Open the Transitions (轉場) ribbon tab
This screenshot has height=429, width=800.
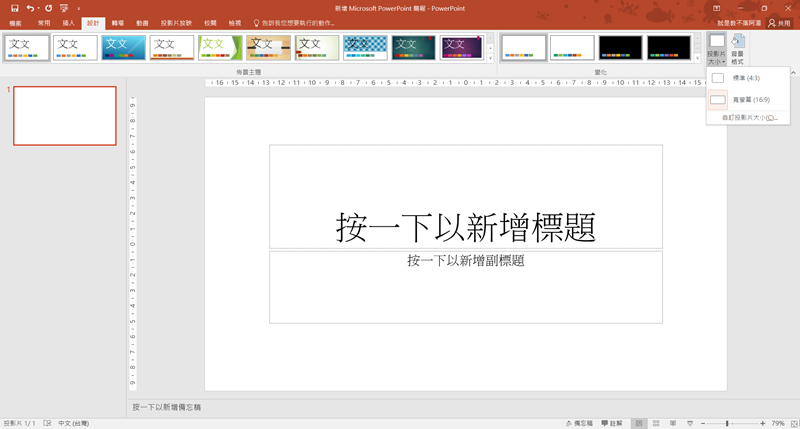(118, 22)
